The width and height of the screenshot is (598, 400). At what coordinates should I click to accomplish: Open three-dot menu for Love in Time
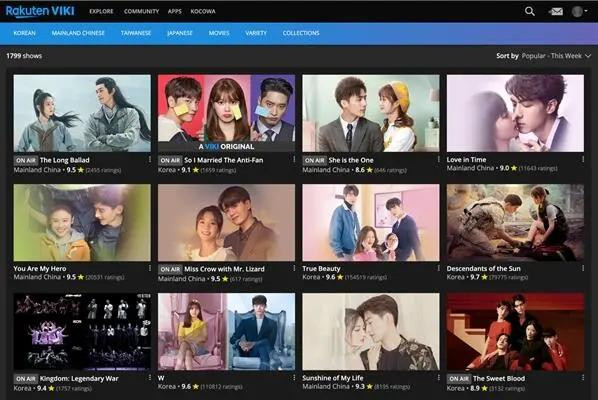(x=583, y=159)
